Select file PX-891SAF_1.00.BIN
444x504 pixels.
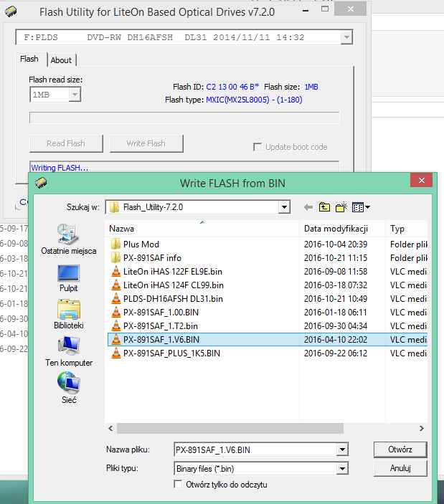161,313
